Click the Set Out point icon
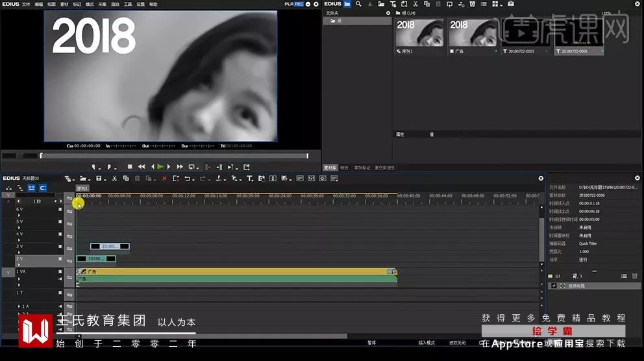Screen dimensions: 644x361 [109, 167]
